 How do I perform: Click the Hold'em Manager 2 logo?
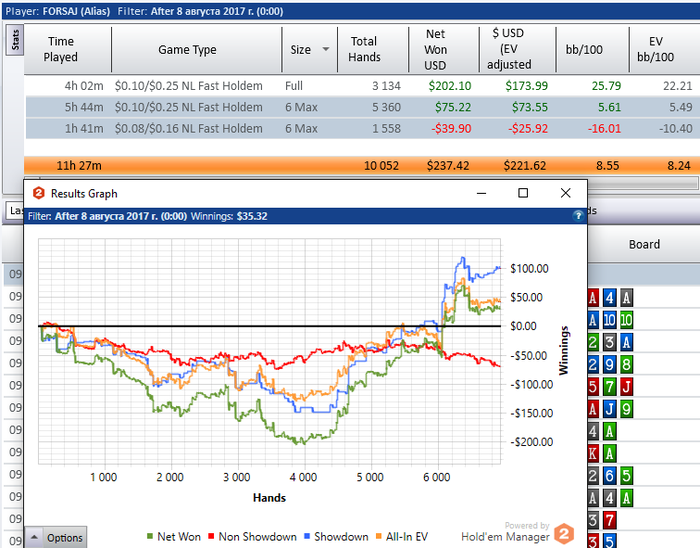[x=564, y=533]
